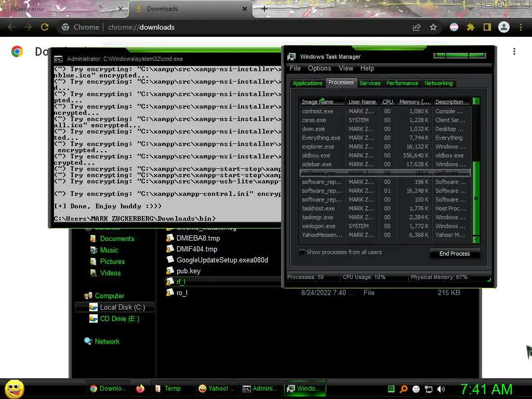The image size is (532, 399).
Task: Switch to Administrator cmd taskbar button
Action: (x=261, y=389)
